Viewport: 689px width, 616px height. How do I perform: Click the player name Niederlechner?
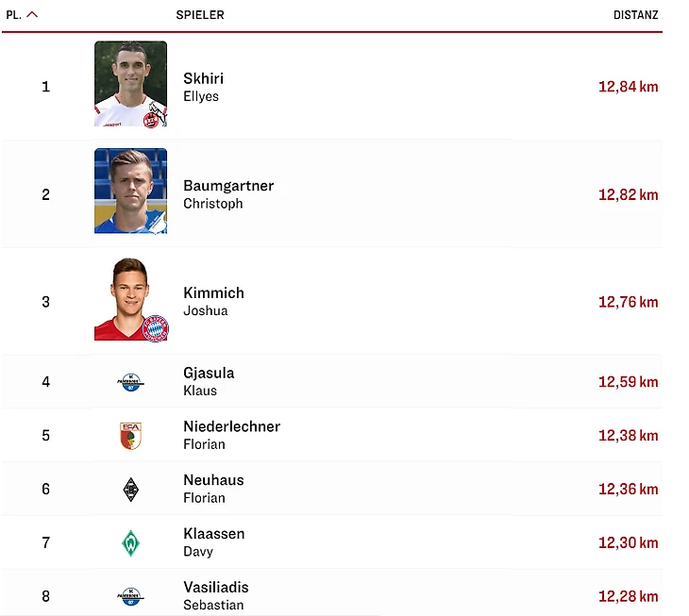tap(231, 426)
